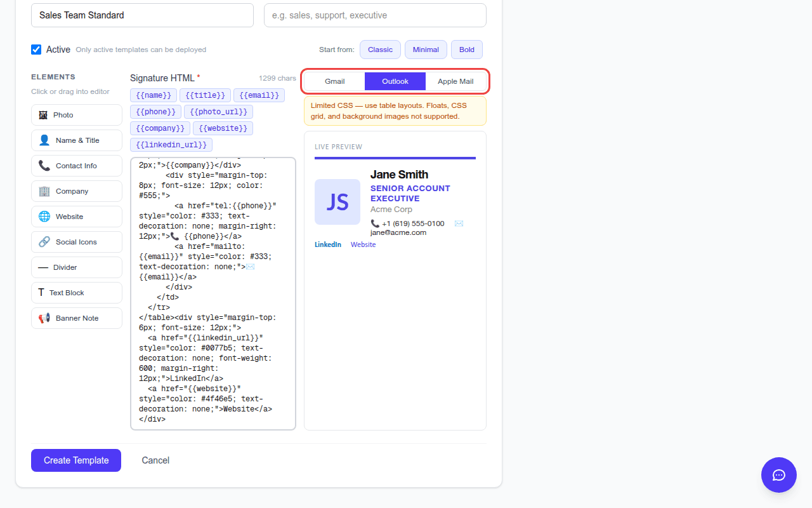Click the LinkedIn link in the preview
This screenshot has height=508, width=812.
coord(328,244)
